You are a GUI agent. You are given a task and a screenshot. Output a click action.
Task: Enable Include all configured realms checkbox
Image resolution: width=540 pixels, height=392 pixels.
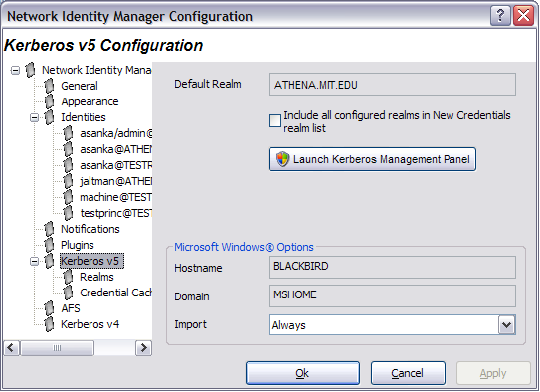click(x=274, y=121)
